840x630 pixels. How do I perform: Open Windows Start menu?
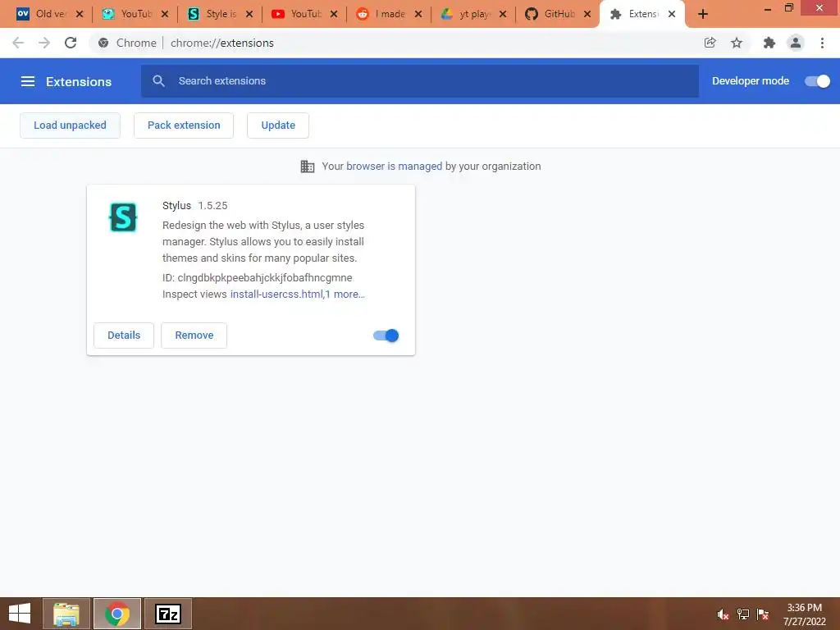(x=20, y=614)
